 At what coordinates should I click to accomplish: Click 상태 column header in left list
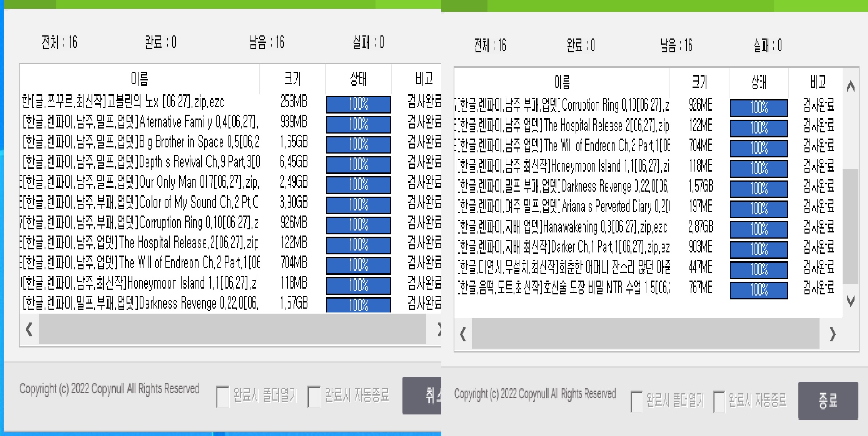[358, 79]
